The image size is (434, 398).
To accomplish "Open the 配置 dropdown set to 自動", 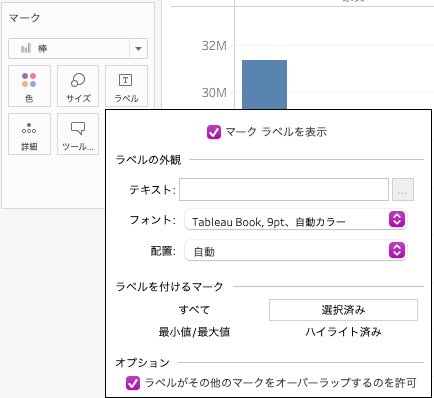I will click(296, 250).
